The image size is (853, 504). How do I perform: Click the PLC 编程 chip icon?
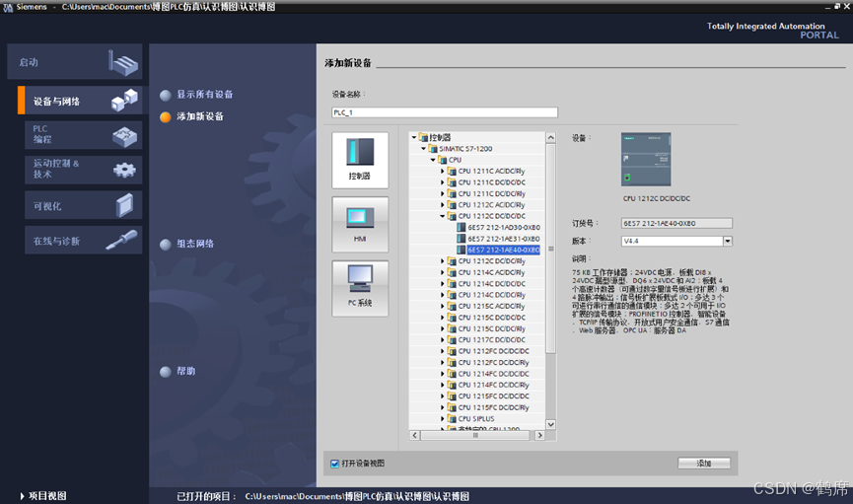(124, 136)
